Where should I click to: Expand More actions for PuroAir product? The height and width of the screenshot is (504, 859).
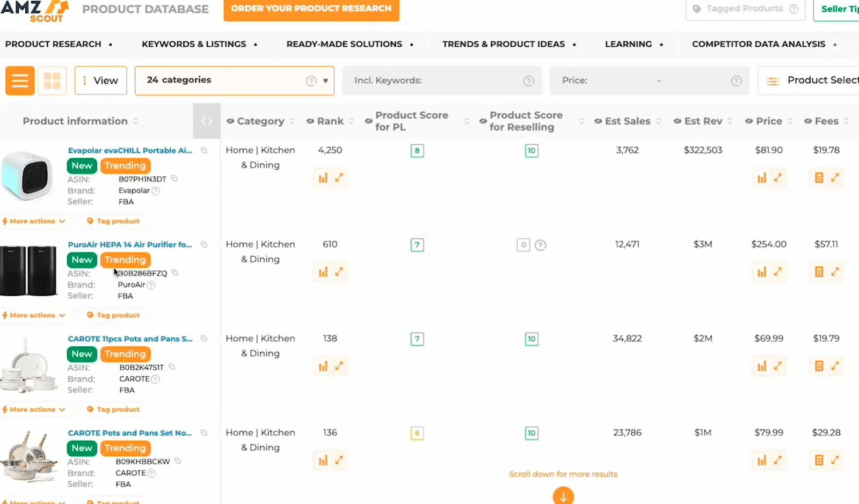(34, 315)
